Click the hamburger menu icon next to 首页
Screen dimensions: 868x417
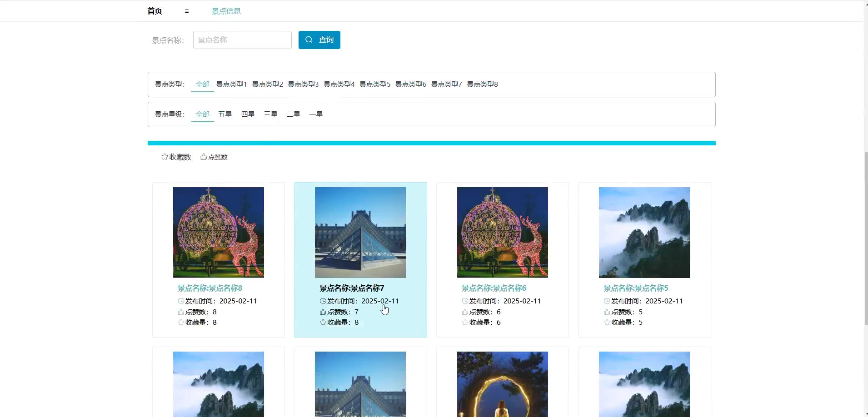point(187,11)
